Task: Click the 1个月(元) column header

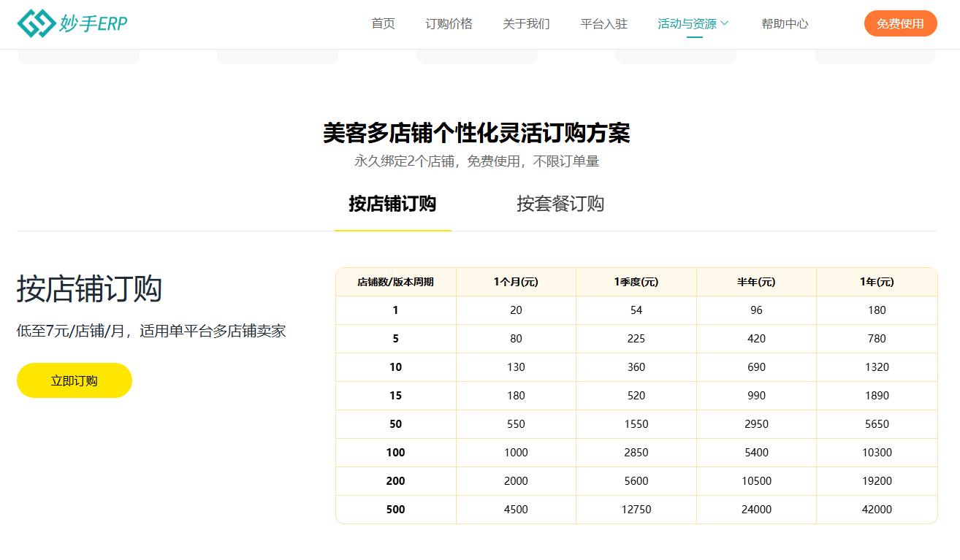Action: (516, 282)
